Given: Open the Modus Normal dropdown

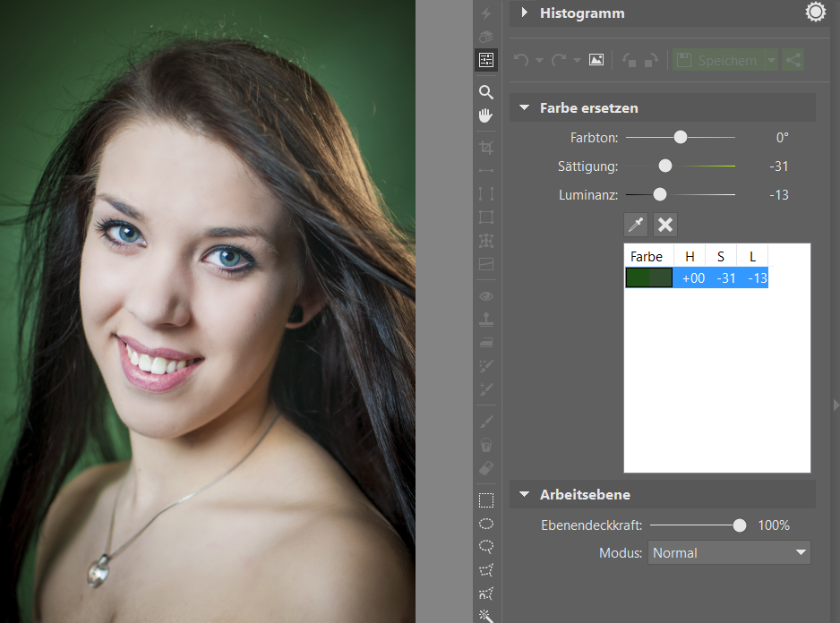Looking at the screenshot, I should point(729,553).
